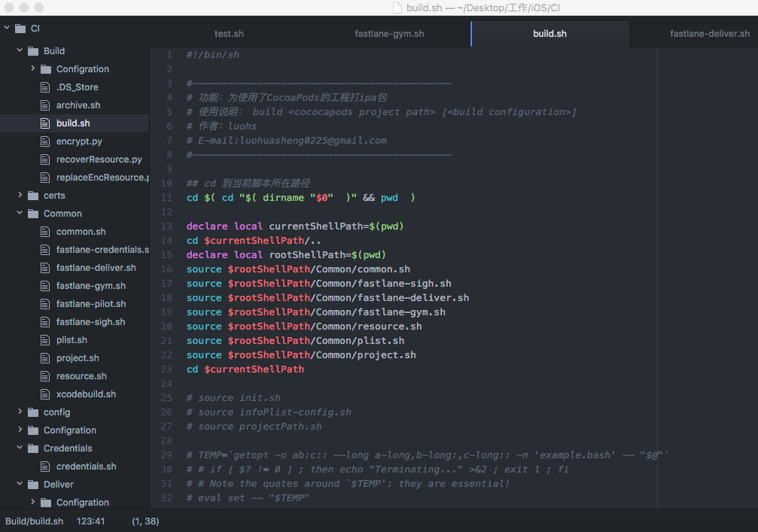
Task: Click 'declare local rootShellPath' line
Action: [286, 254]
